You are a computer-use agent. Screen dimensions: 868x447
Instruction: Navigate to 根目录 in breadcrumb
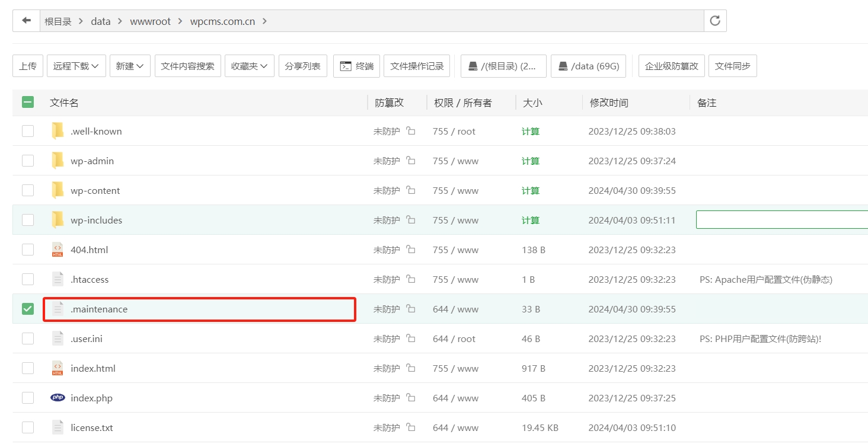pos(58,21)
